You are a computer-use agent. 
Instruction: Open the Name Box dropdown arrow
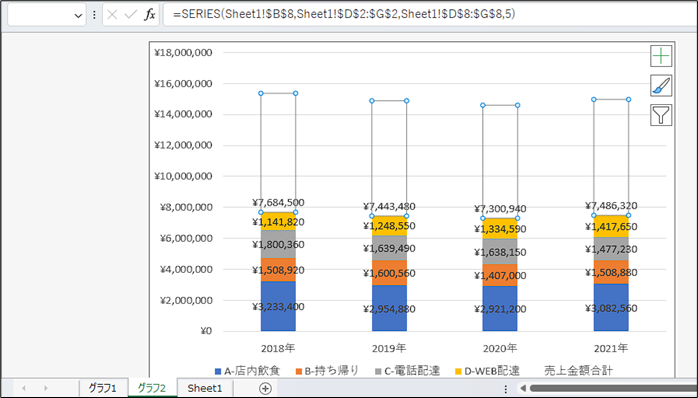[x=78, y=16]
